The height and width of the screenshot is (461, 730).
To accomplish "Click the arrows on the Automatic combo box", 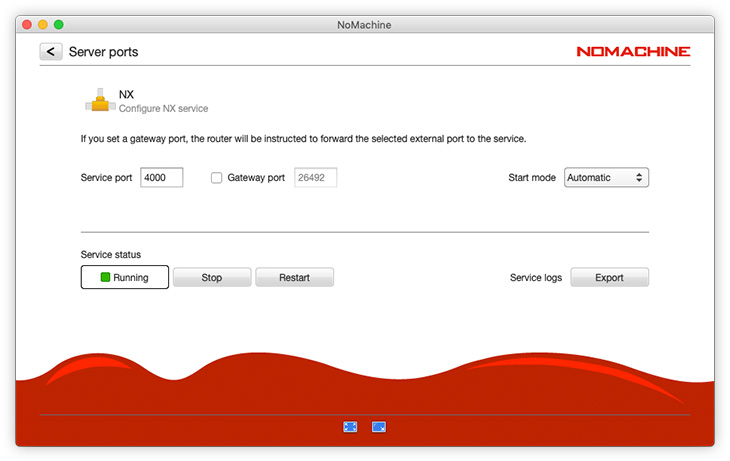I will pos(640,178).
